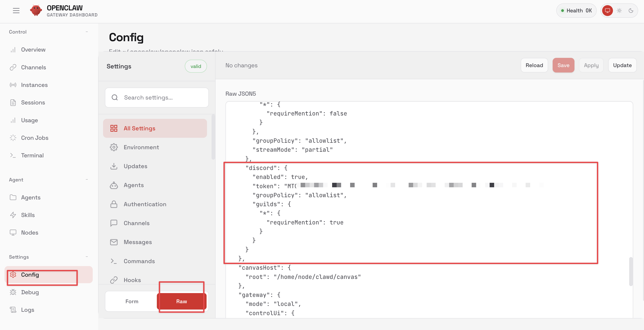Click the Commands prompt icon
This screenshot has height=330, width=644.
114,261
